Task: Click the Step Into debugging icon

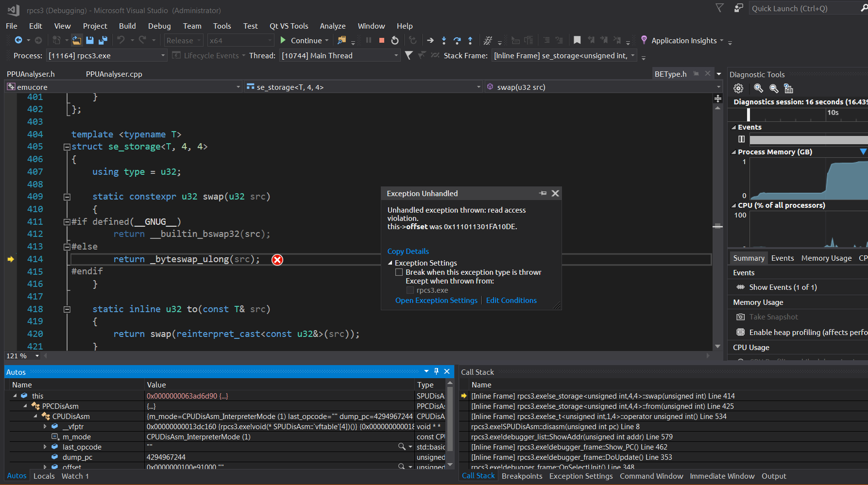Action: pos(444,40)
